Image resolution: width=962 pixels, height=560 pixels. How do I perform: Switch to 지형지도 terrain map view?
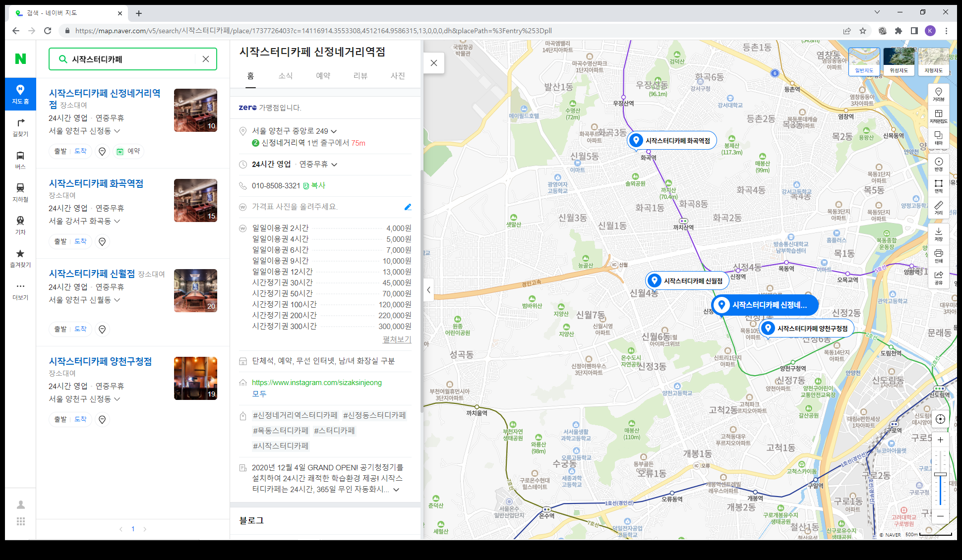933,61
